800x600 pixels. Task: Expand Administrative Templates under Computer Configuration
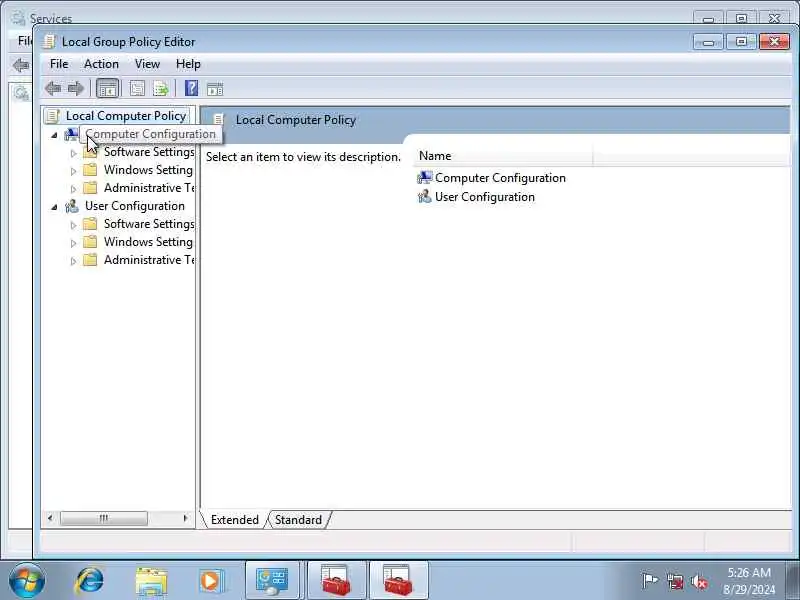73,189
